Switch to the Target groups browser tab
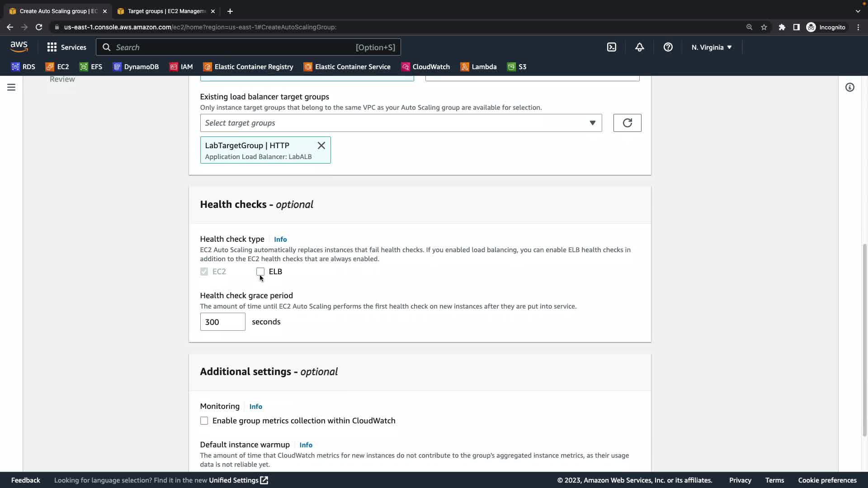 (166, 11)
